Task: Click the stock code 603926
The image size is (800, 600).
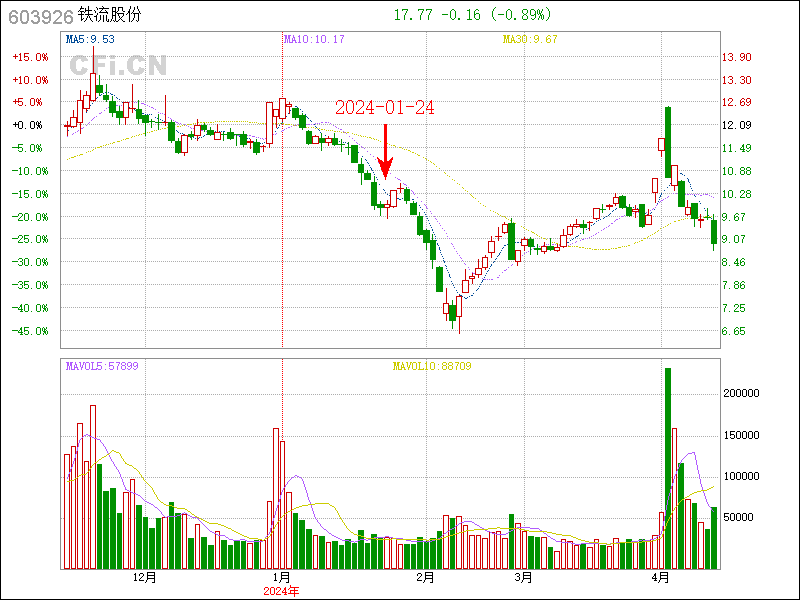Action: pyautogui.click(x=38, y=16)
